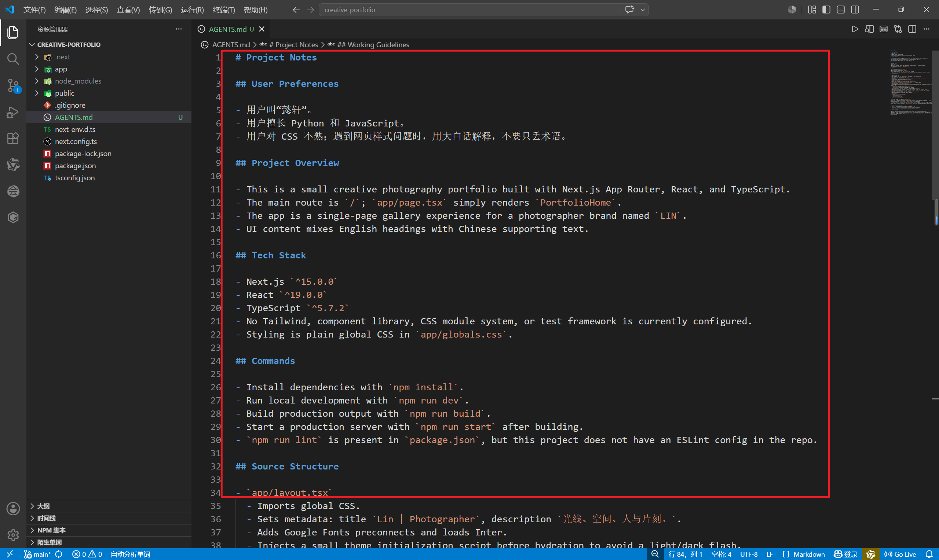Toggle the secondary side bar visibility
939x560 pixels.
pyautogui.click(x=855, y=10)
